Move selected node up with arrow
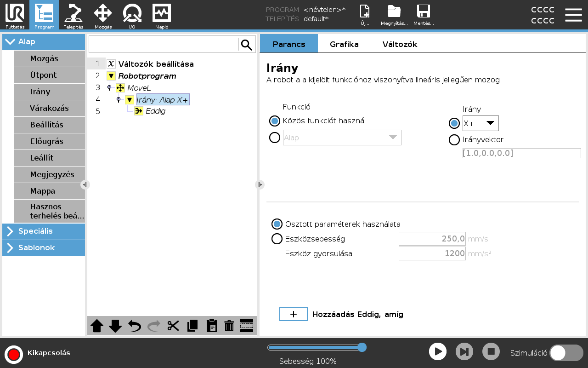This screenshot has width=588, height=368. pos(97,326)
